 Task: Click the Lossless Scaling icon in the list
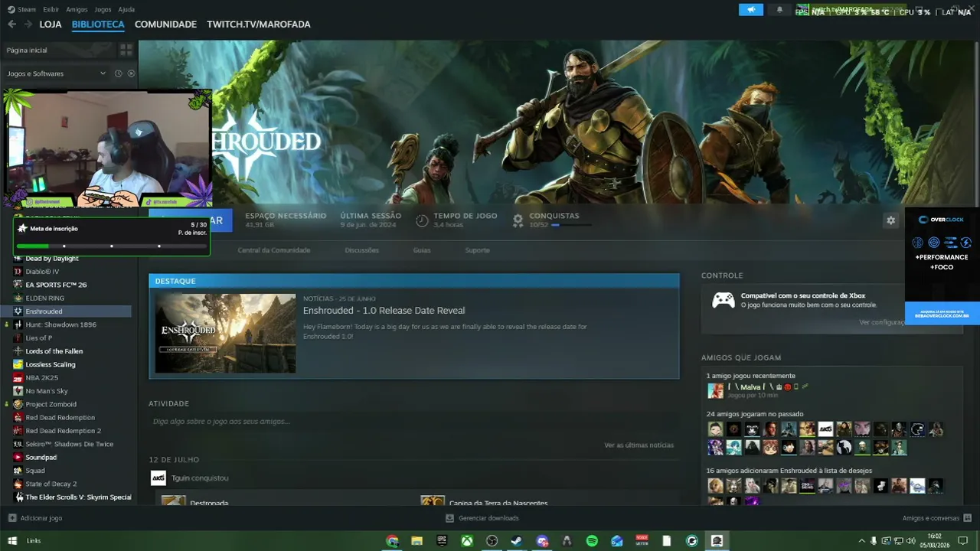(x=18, y=364)
